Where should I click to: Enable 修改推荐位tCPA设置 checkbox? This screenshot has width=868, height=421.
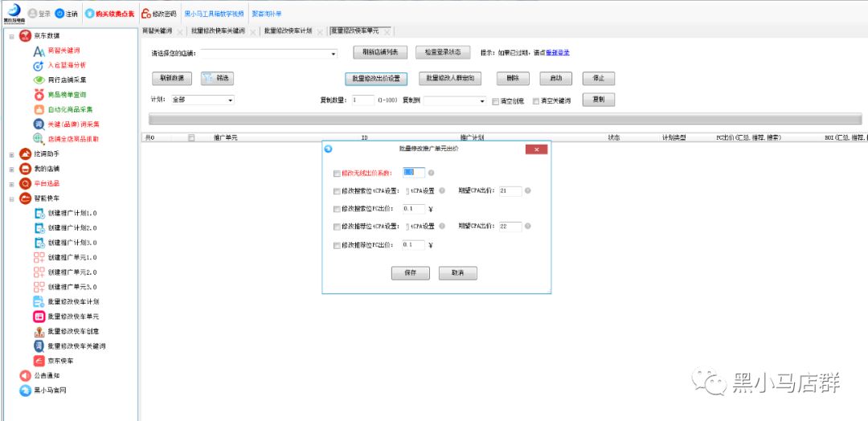[x=337, y=227]
